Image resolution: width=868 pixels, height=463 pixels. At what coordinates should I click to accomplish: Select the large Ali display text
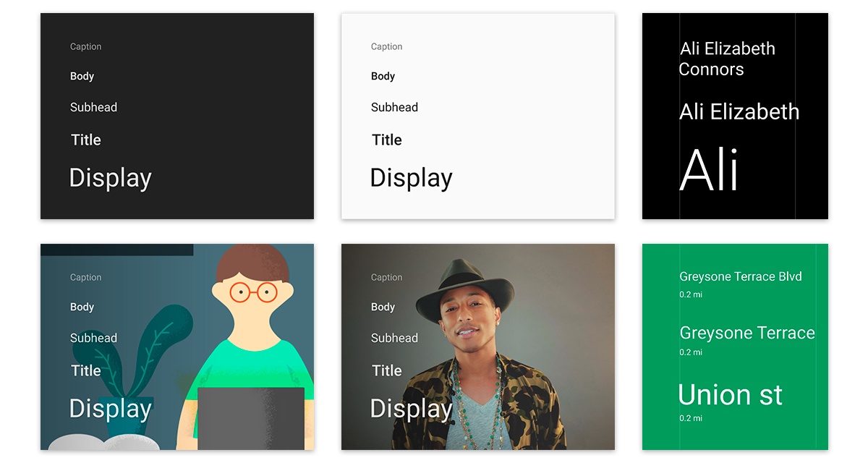[x=708, y=168]
